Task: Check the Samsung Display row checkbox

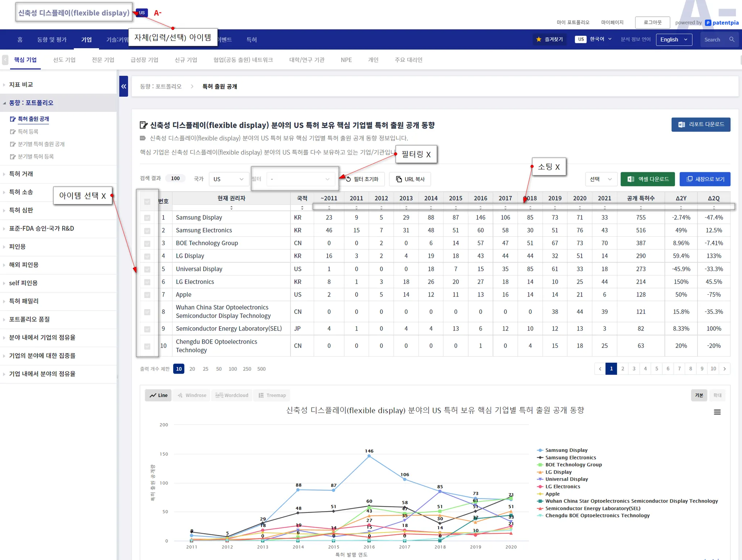Action: 147,218
